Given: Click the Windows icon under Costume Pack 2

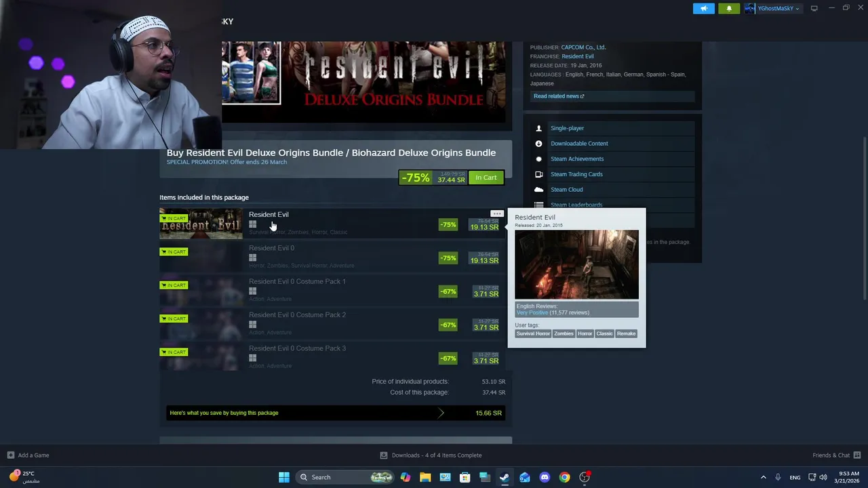Looking at the screenshot, I should pyautogui.click(x=252, y=325).
